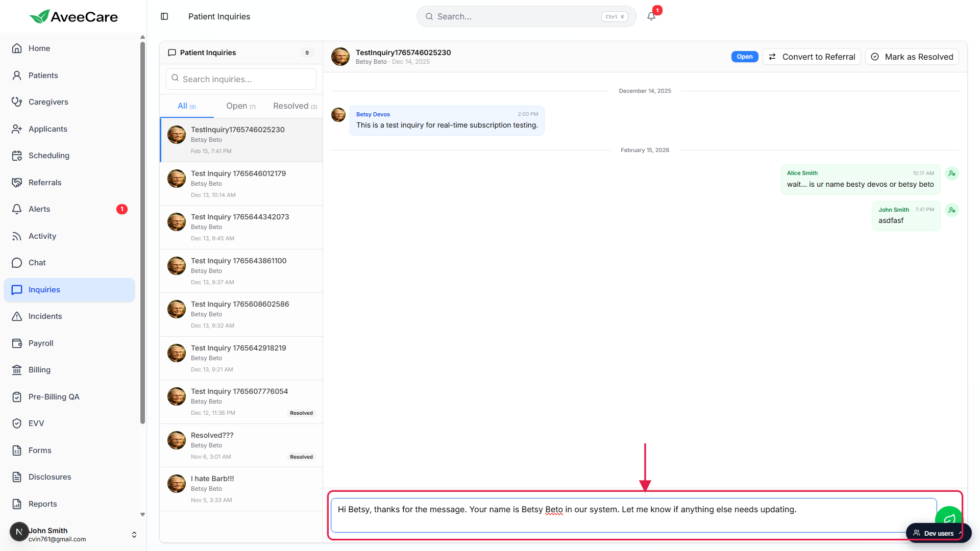Open Referrals page
This screenshot has height=551, width=980.
click(69, 183)
